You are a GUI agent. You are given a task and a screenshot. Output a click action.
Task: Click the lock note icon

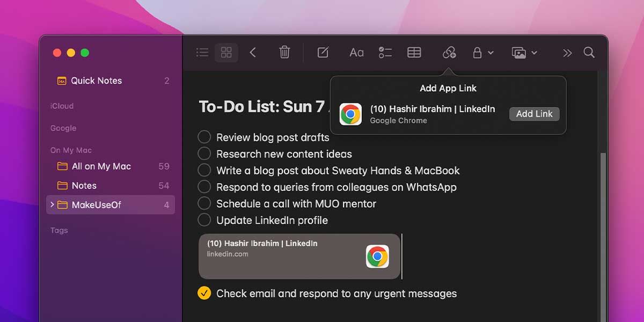477,53
